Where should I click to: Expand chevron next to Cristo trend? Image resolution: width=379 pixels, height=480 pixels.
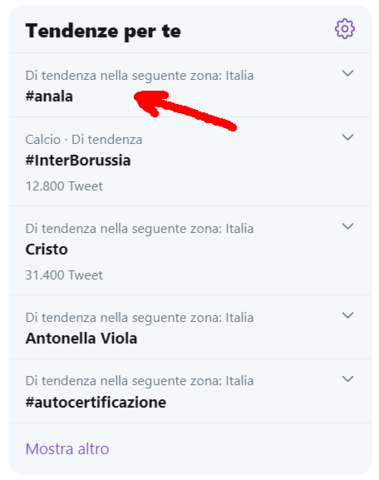click(348, 226)
